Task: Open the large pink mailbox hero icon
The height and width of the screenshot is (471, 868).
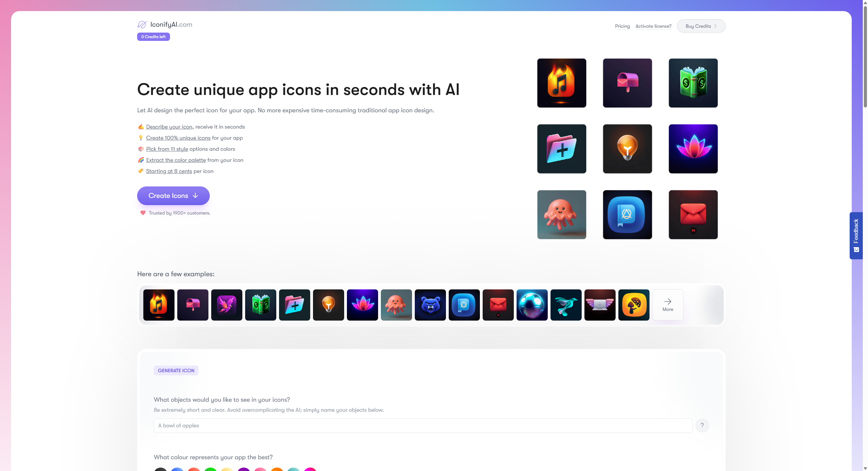Action: [627, 83]
